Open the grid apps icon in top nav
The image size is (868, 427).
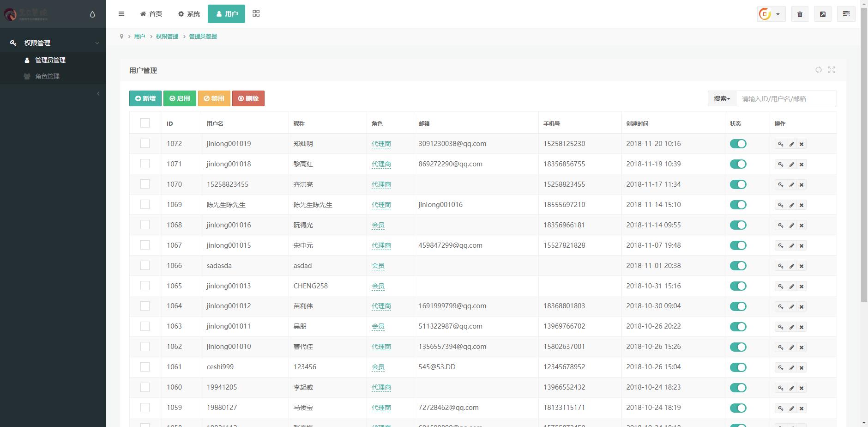point(256,14)
